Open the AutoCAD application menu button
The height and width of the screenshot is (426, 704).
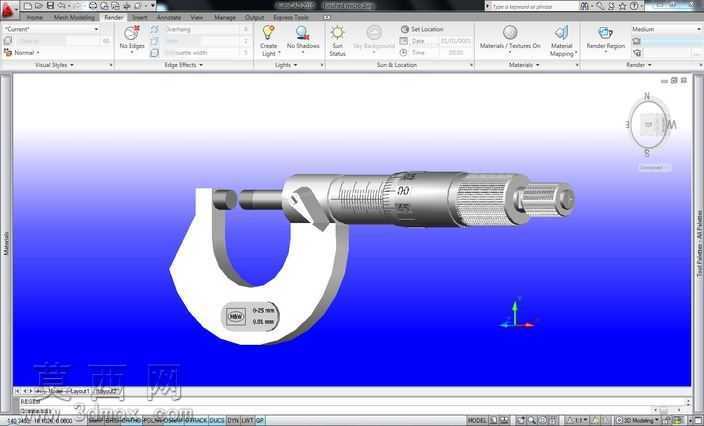[x=9, y=10]
